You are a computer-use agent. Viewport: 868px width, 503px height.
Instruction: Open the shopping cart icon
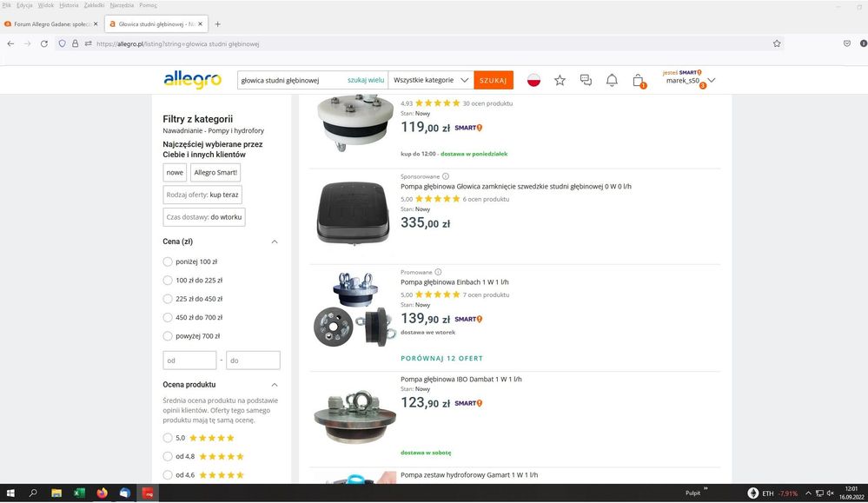tap(639, 81)
